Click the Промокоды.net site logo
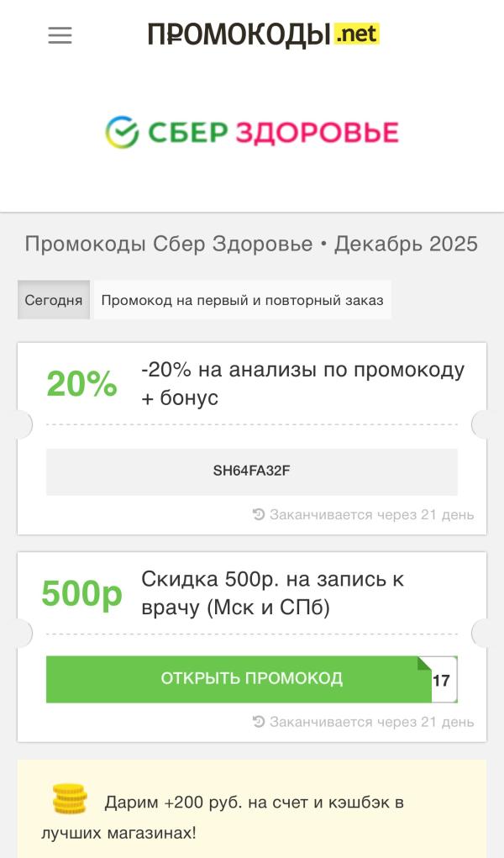The height and width of the screenshot is (858, 504). (x=263, y=34)
